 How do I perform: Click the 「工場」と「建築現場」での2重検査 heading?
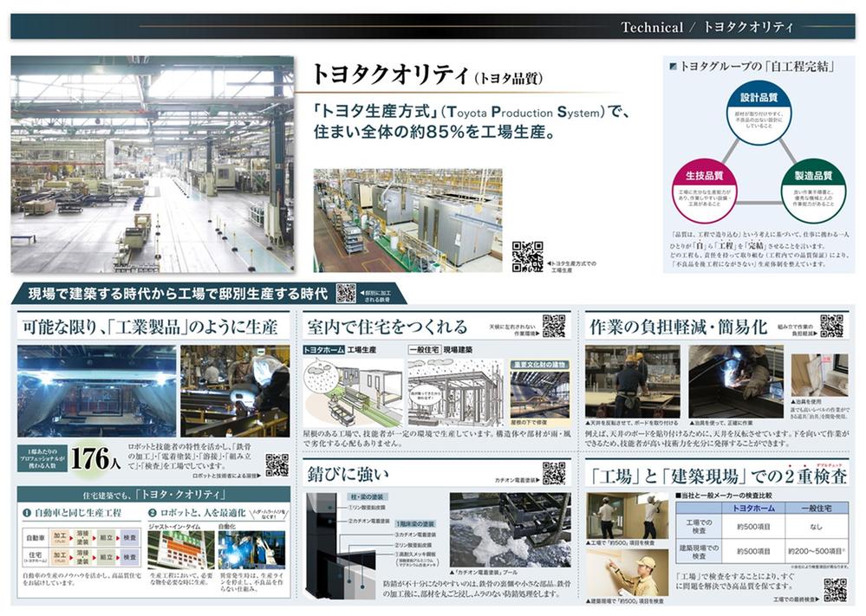pos(718,476)
